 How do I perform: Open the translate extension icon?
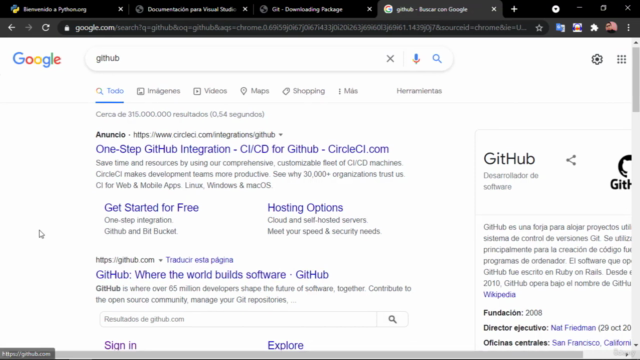[560, 28]
